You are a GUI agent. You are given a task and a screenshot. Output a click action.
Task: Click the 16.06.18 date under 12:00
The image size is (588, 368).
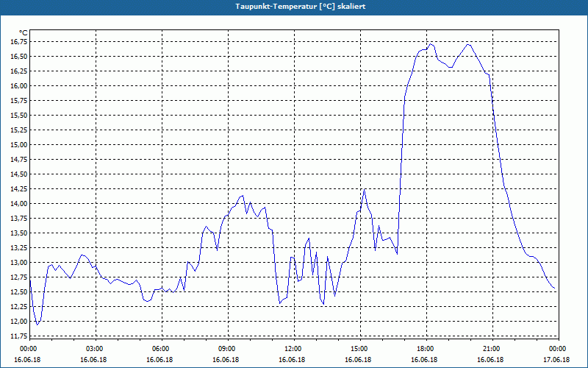coord(292,360)
